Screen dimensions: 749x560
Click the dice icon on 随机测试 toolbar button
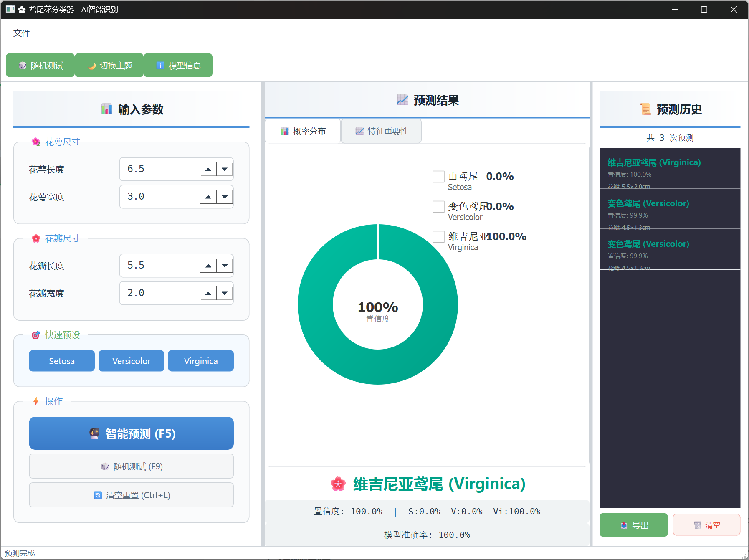click(23, 66)
